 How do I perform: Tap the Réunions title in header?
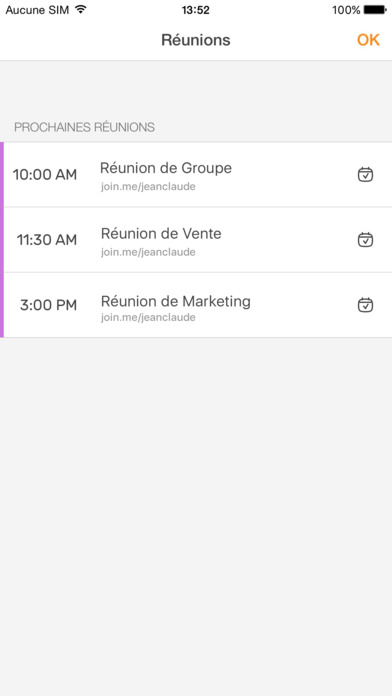tap(196, 40)
